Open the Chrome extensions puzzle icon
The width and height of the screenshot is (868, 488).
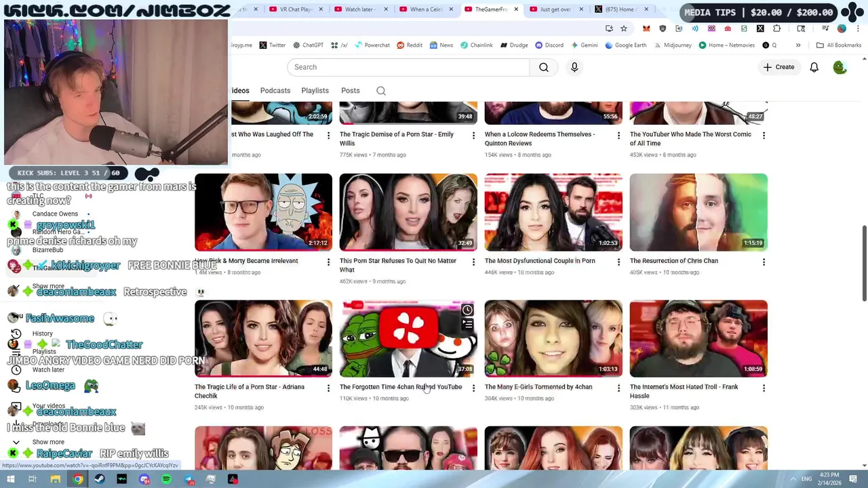point(776,28)
